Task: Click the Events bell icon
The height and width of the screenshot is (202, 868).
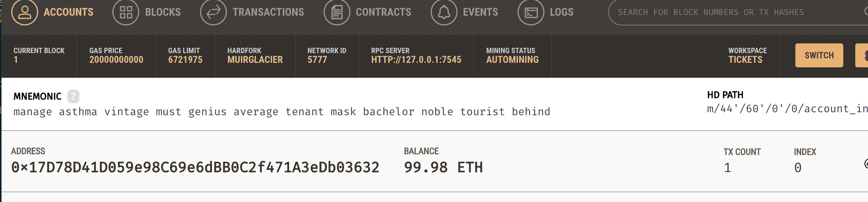Action: [x=444, y=12]
